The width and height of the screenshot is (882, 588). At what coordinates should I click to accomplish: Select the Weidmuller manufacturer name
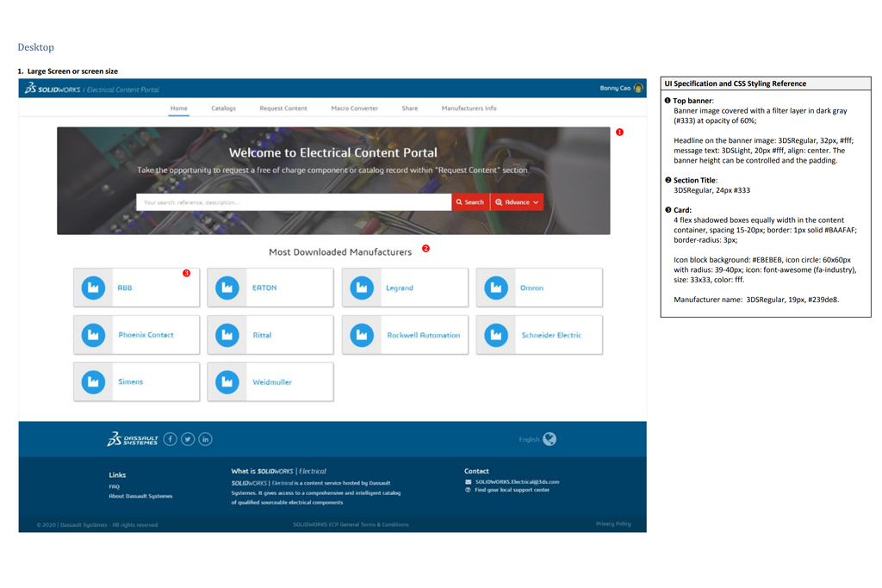coord(271,382)
